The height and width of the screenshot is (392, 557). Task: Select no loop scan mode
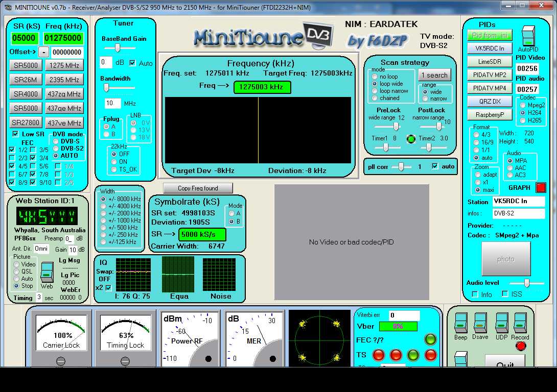tap(375, 77)
